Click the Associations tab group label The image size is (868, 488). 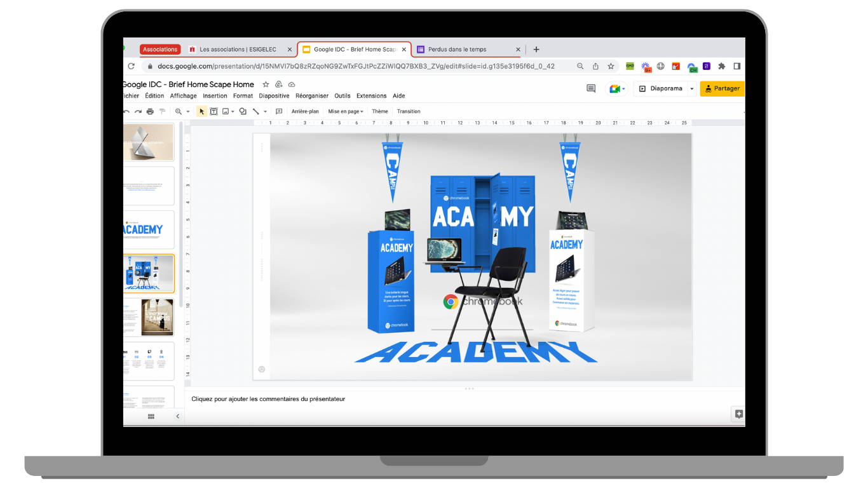point(160,49)
